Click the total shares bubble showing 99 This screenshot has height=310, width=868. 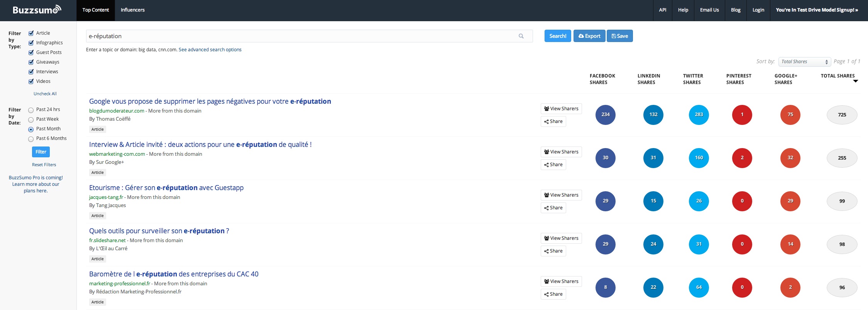[842, 201]
